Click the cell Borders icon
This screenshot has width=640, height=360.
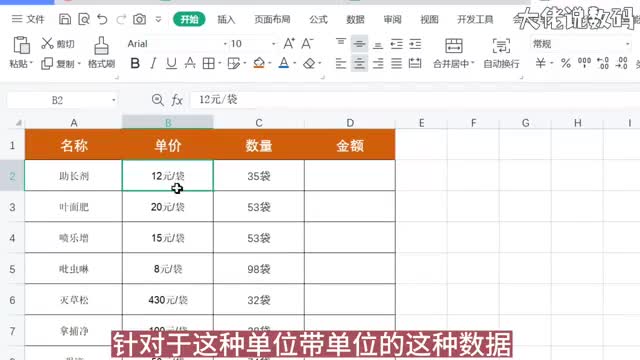pyautogui.click(x=209, y=63)
